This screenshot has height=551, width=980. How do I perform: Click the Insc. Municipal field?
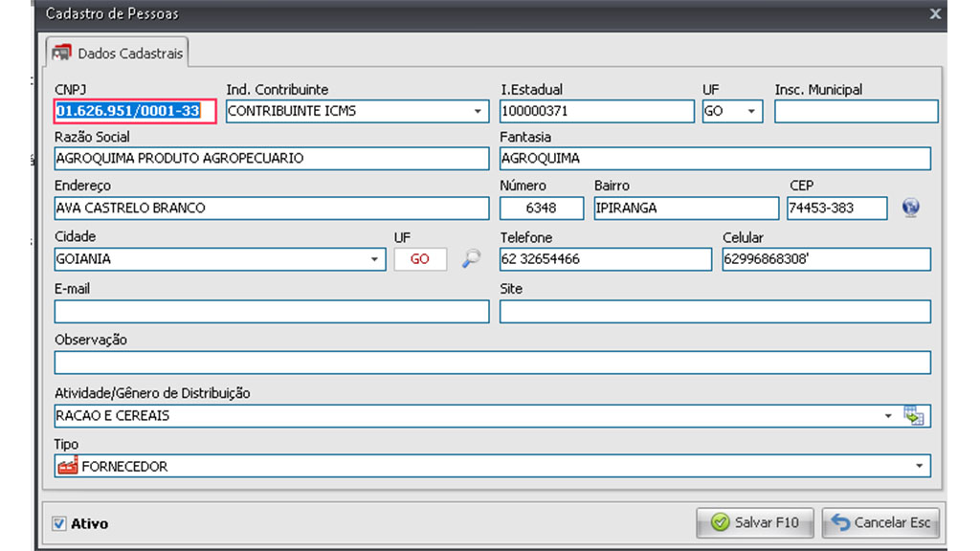[x=857, y=111]
